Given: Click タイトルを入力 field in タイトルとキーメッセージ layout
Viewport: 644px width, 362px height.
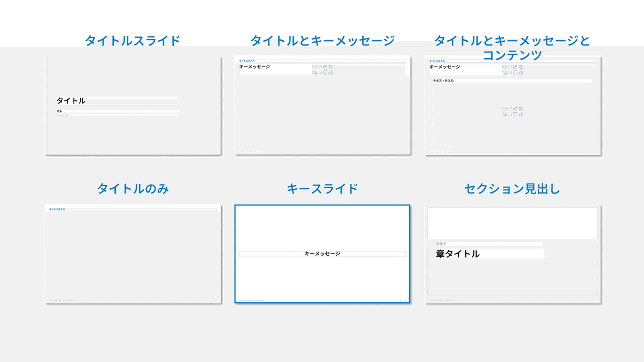Looking at the screenshot, I should click(322, 61).
